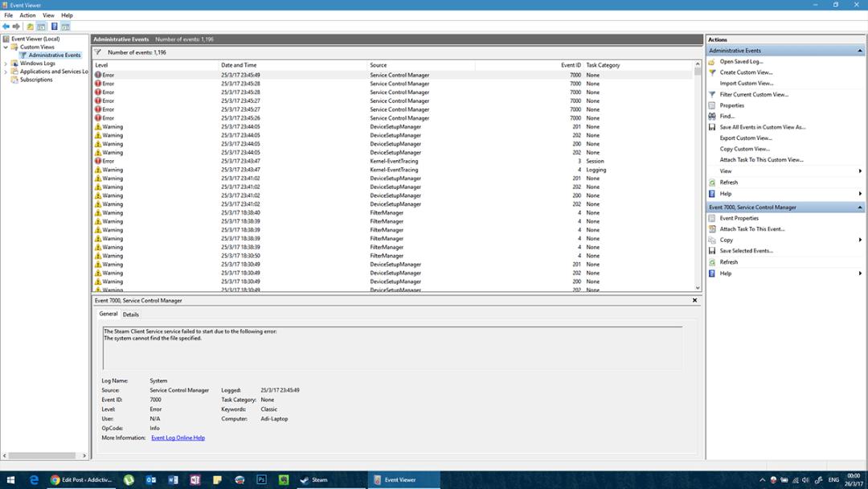Click Save All Events in Custom View disk icon

pos(712,127)
